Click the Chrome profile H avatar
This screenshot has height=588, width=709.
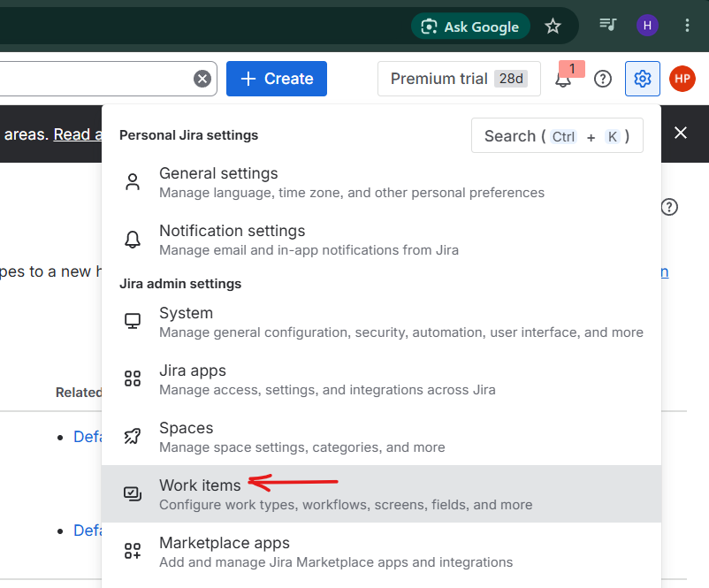647,26
